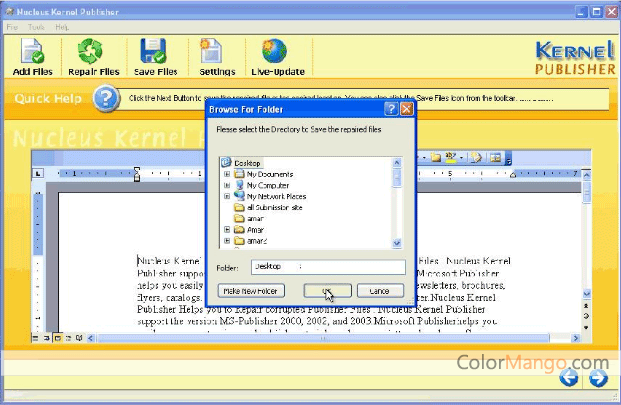
Task: Launch Live-Update from the toolbar
Action: pos(278,57)
